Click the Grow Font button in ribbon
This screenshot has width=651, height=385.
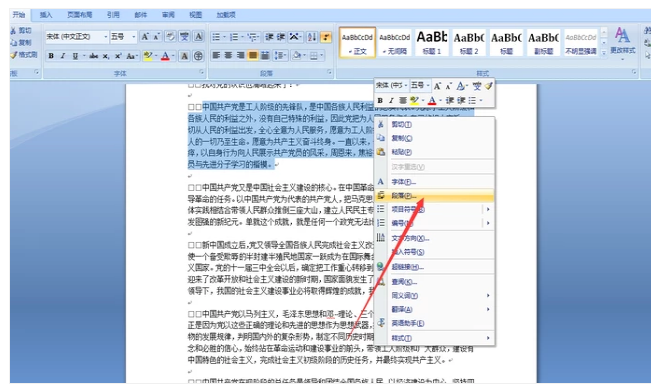144,37
